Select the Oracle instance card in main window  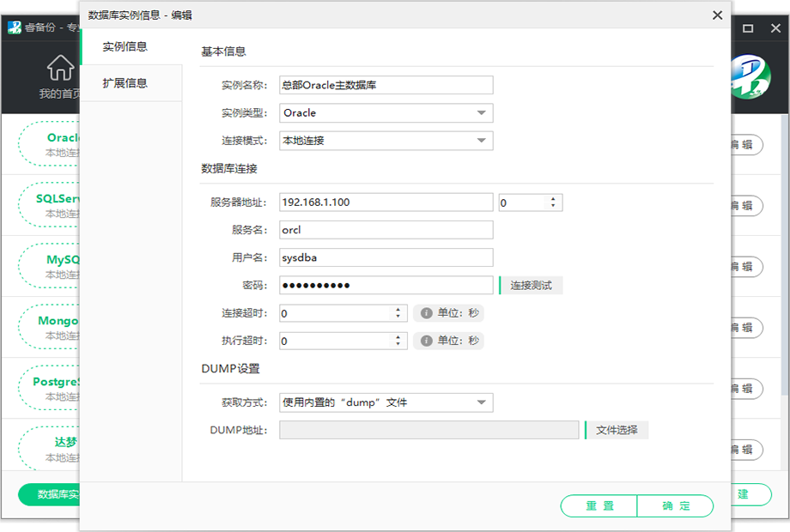click(50, 144)
